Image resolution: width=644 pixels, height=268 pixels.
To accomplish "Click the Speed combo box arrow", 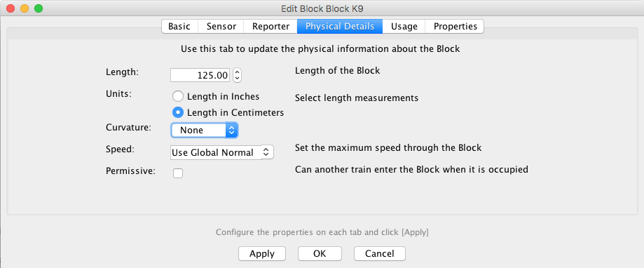I will point(266,152).
